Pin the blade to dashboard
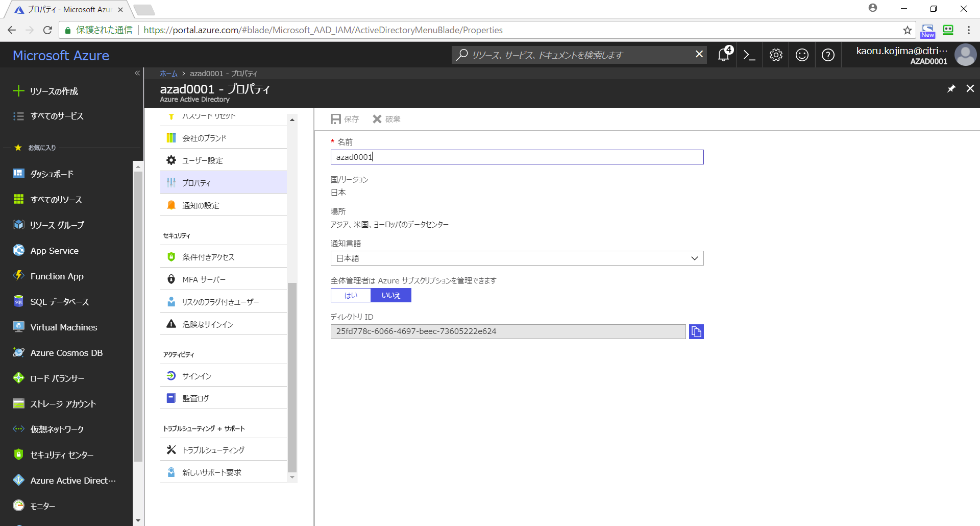This screenshot has height=526, width=980. [951, 89]
